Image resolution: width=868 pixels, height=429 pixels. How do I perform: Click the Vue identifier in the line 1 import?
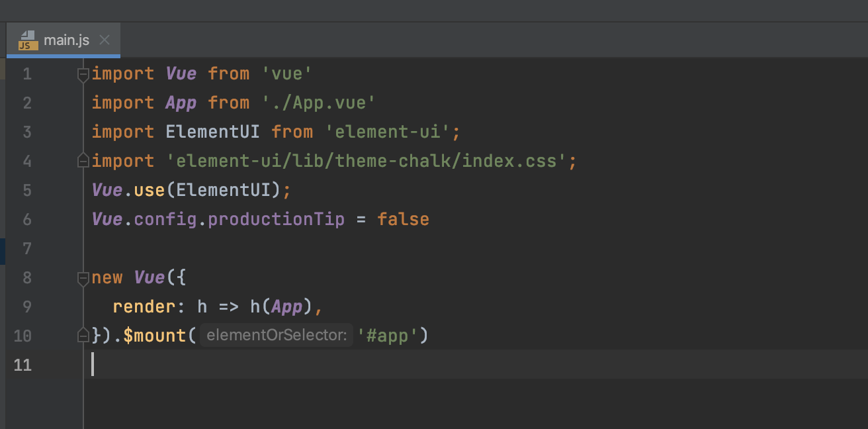(181, 73)
